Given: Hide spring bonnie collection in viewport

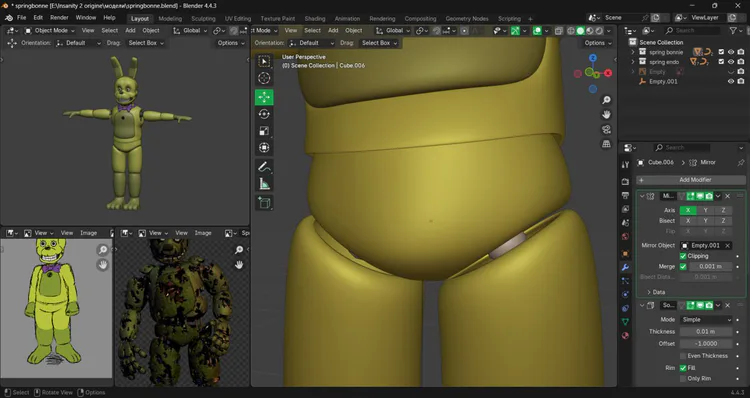Looking at the screenshot, I should [x=731, y=52].
